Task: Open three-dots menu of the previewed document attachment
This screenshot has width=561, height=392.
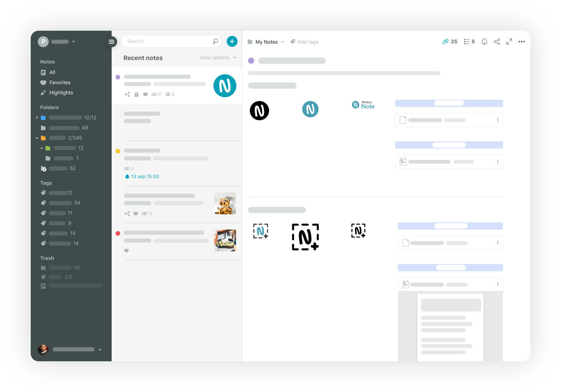Action: [x=498, y=284]
